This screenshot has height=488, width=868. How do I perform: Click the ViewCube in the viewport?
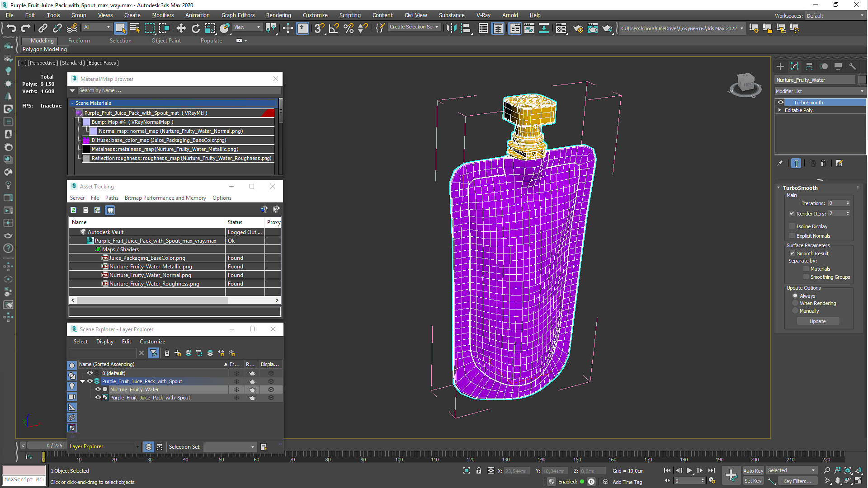point(745,84)
